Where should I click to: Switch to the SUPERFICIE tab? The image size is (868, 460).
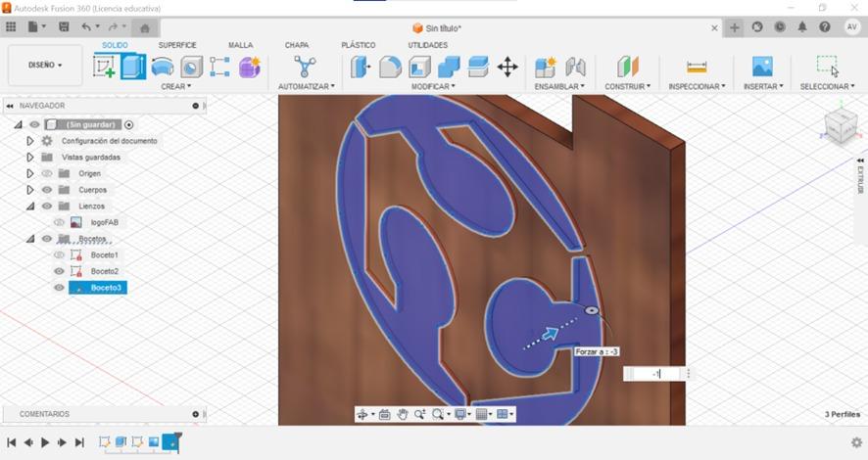[177, 45]
